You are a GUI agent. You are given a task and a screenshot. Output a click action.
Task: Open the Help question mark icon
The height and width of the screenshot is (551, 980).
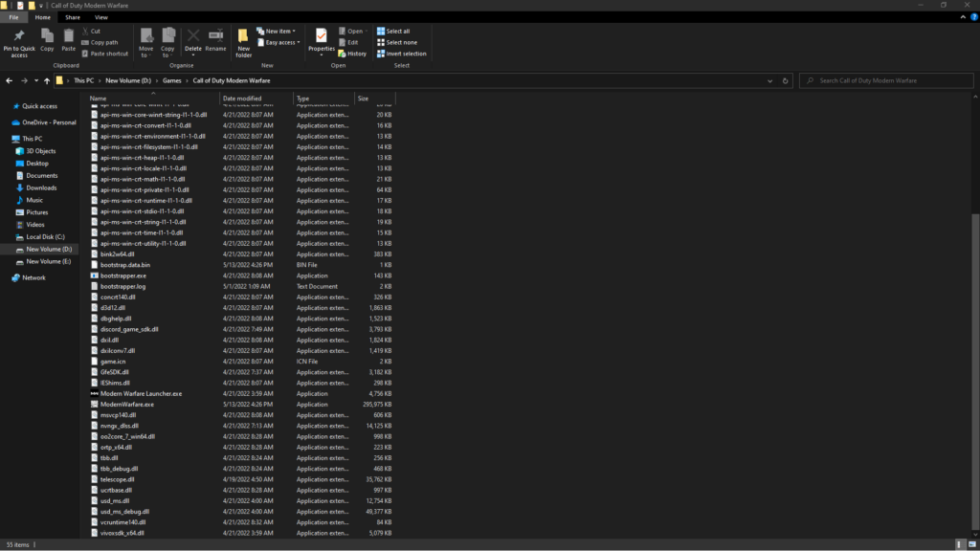(x=973, y=17)
